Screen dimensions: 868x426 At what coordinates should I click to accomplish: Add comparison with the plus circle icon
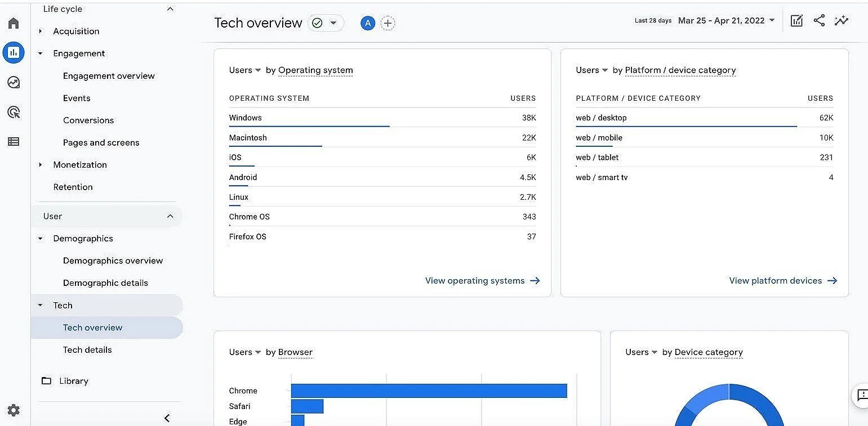coord(388,23)
